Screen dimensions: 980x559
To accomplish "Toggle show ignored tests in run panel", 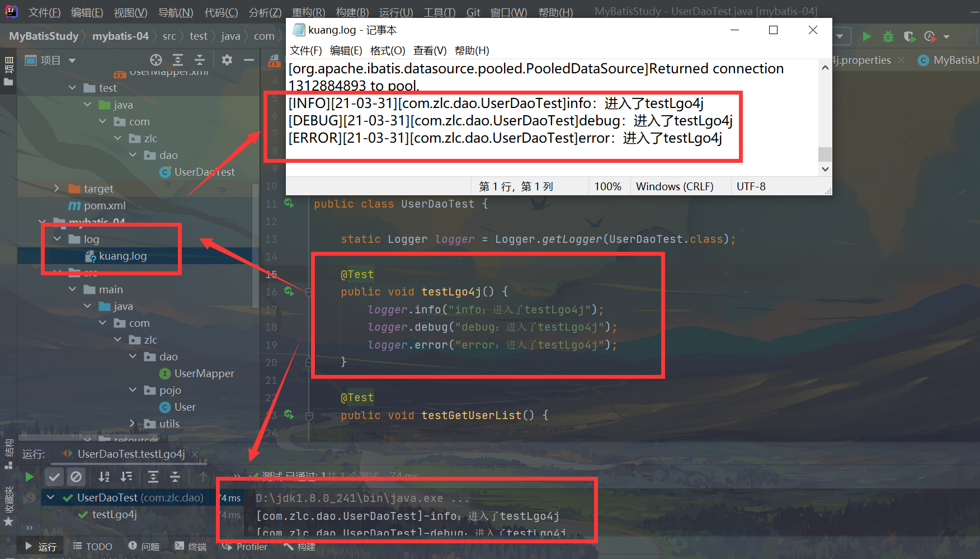I will coord(77,477).
